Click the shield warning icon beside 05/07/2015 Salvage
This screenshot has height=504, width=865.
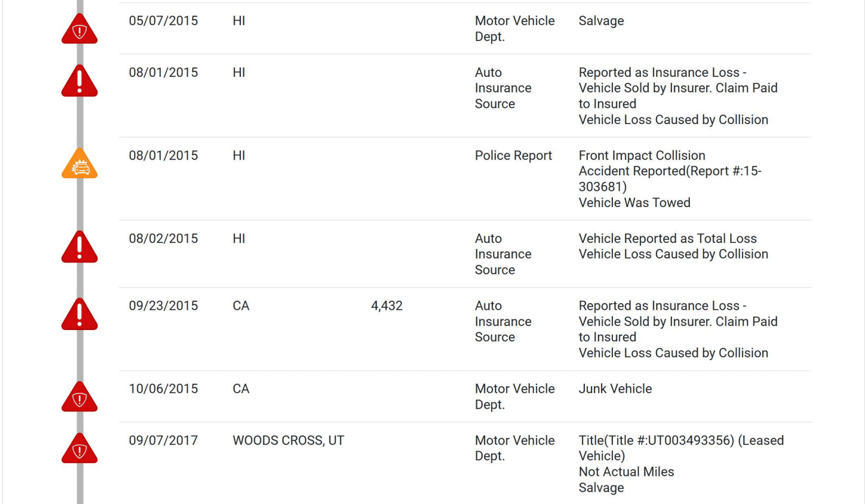(x=79, y=30)
